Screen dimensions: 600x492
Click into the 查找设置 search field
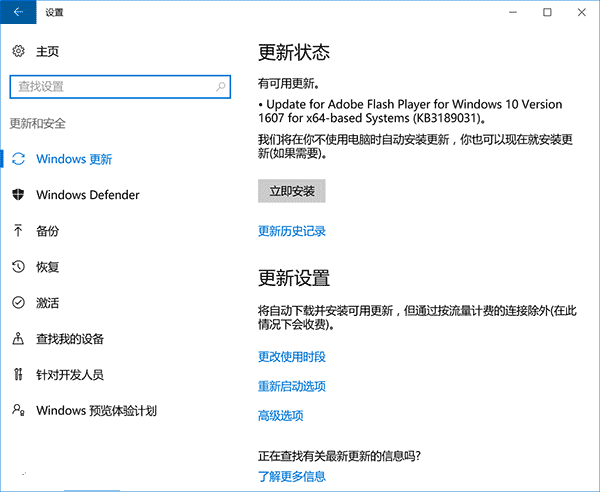coord(120,87)
